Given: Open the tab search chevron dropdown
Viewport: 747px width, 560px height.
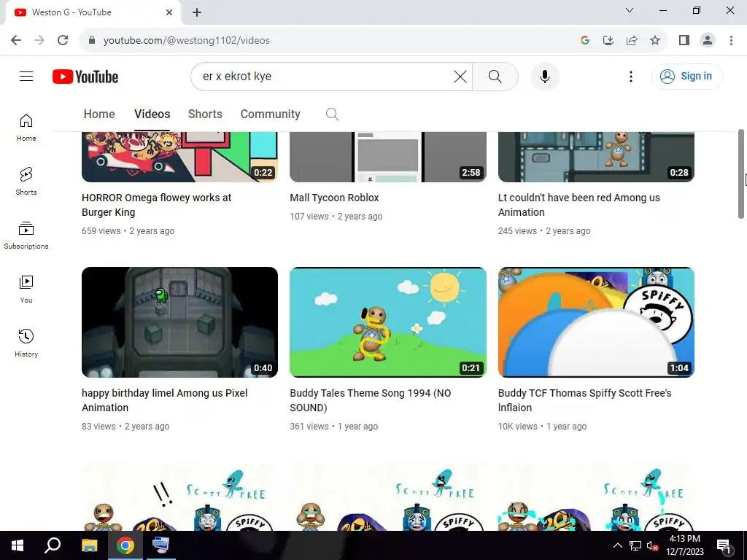Looking at the screenshot, I should (630, 10).
